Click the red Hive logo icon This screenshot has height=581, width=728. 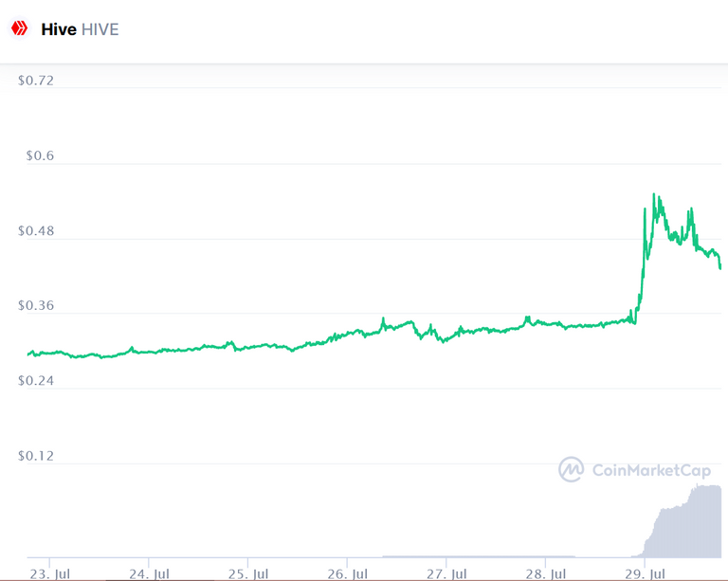[19, 28]
